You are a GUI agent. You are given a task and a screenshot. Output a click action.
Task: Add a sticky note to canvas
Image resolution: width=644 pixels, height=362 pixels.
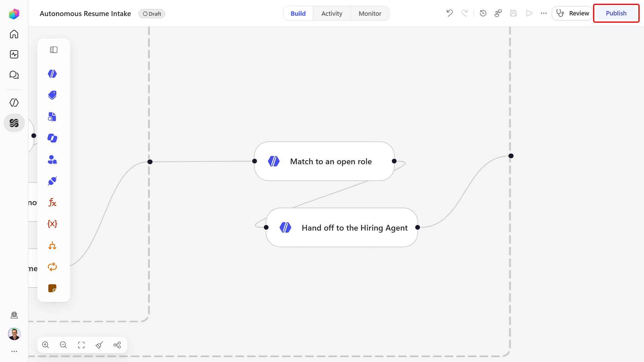52,288
